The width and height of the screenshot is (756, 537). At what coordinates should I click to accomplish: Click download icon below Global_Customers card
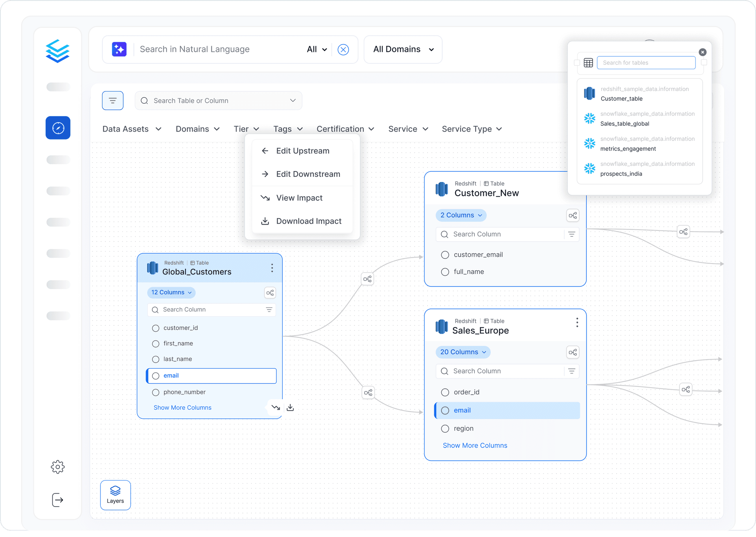(290, 407)
